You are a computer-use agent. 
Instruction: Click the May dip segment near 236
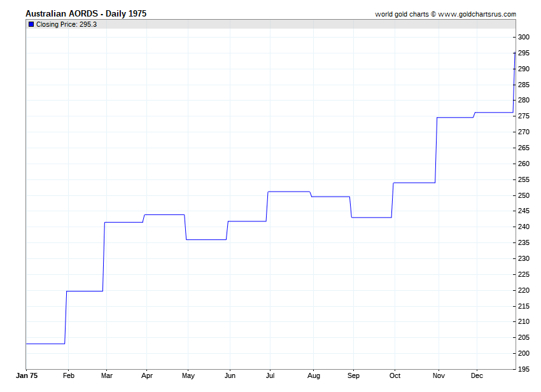tap(206, 239)
